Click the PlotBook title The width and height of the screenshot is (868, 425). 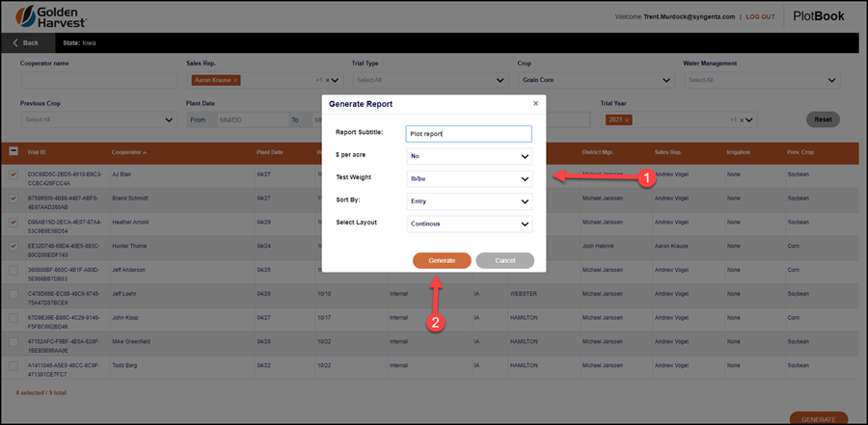819,16
